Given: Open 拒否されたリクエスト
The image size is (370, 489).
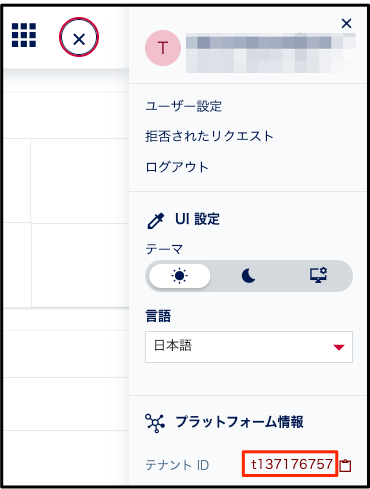Looking at the screenshot, I should click(209, 136).
